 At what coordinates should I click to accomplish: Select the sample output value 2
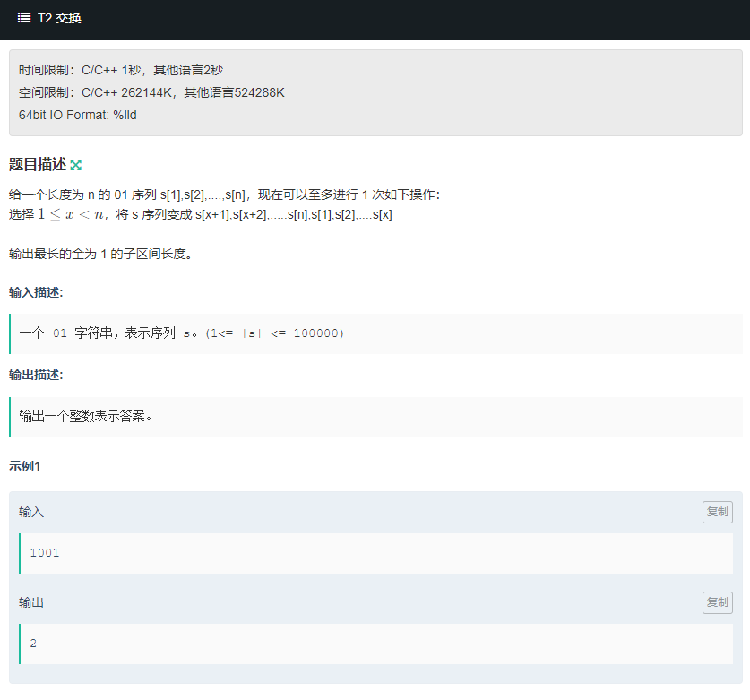pos(33,644)
